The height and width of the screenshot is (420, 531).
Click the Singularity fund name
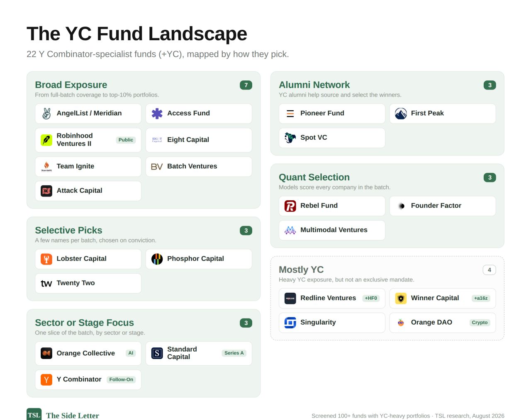pyautogui.click(x=318, y=323)
